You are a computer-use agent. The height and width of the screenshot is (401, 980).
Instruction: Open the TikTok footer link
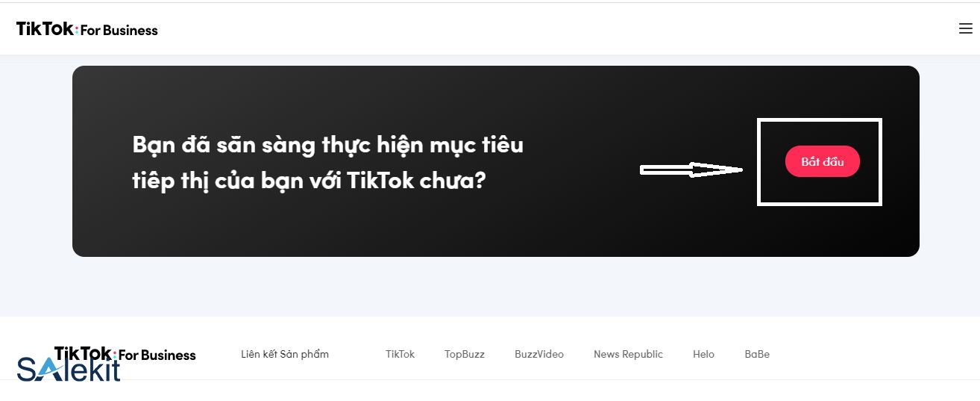click(x=400, y=354)
